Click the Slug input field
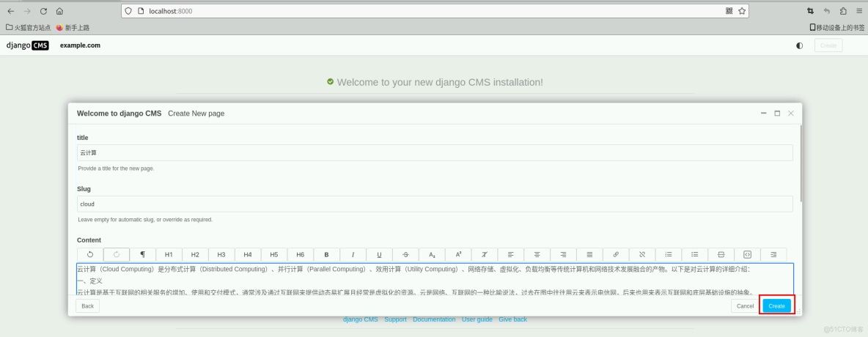 point(435,204)
